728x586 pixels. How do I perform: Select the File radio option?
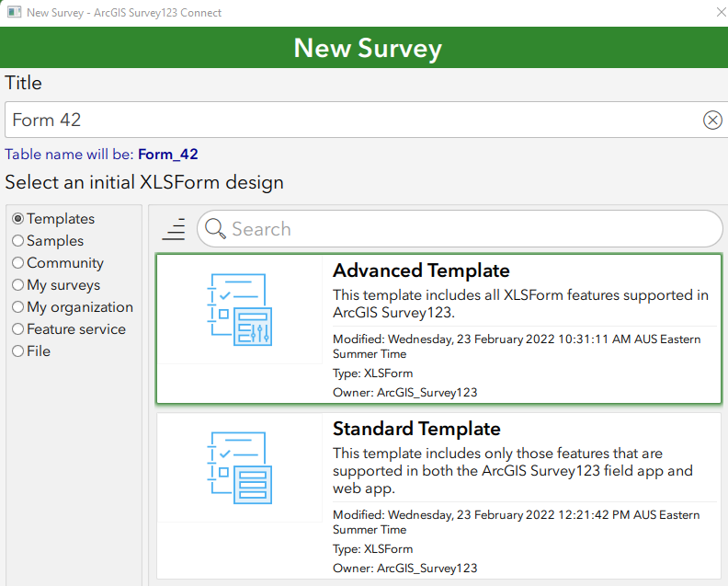coord(18,351)
